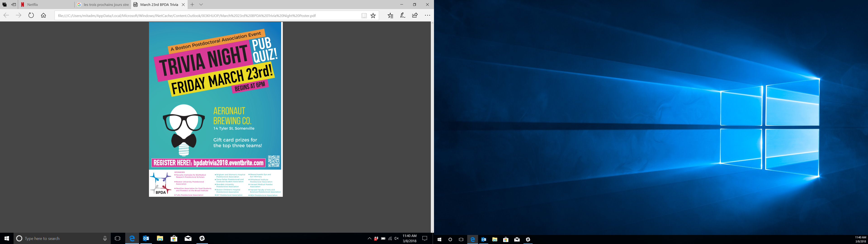This screenshot has width=868, height=244.
Task: Open a new tab with the plus button
Action: [x=192, y=5]
